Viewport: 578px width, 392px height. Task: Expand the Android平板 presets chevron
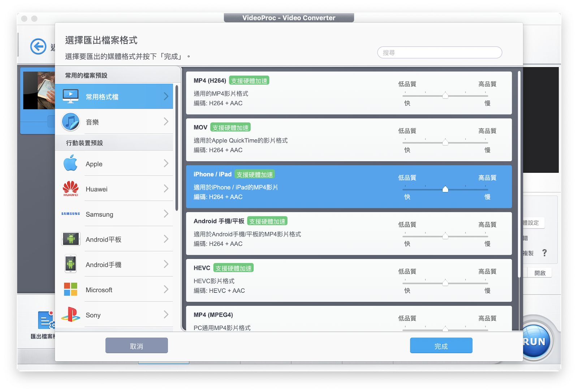pyautogui.click(x=166, y=239)
